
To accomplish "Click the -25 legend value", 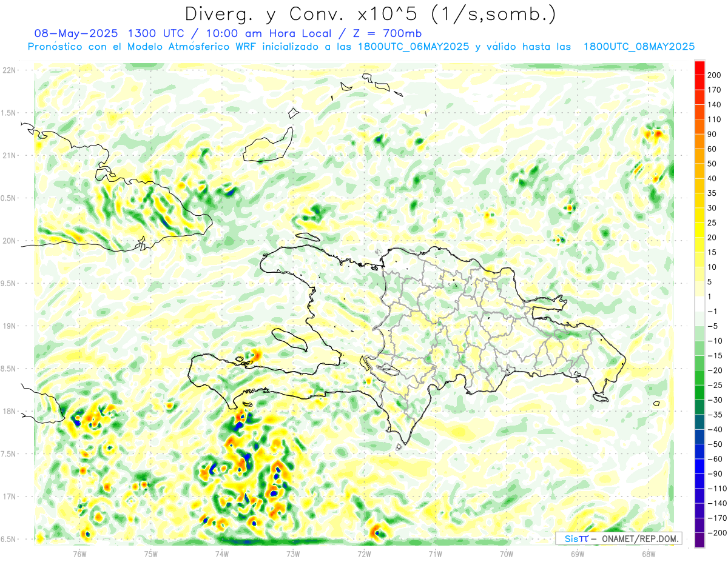I will click(715, 385).
